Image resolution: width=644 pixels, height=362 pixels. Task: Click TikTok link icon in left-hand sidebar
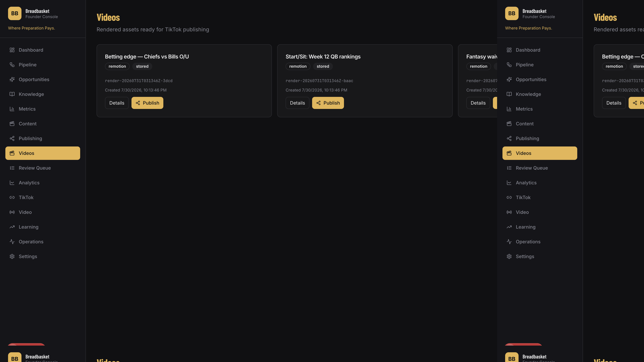(x=12, y=197)
